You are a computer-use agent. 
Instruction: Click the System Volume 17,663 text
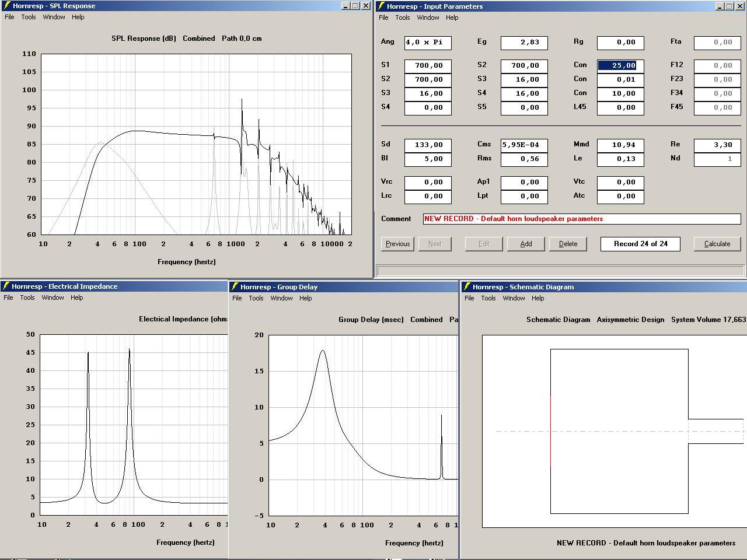(x=708, y=320)
